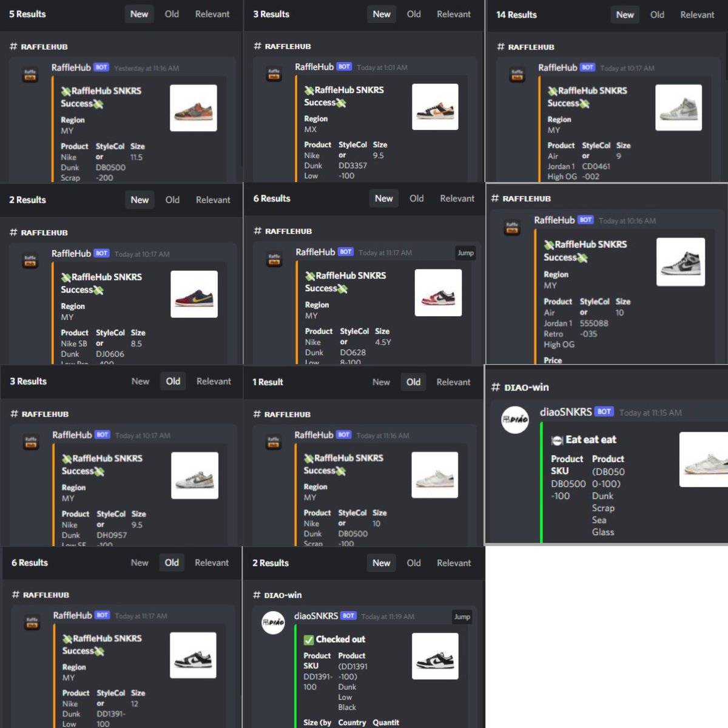Select Old tab above the DD3357 result
This screenshot has width=728, height=728.
pyautogui.click(x=414, y=14)
